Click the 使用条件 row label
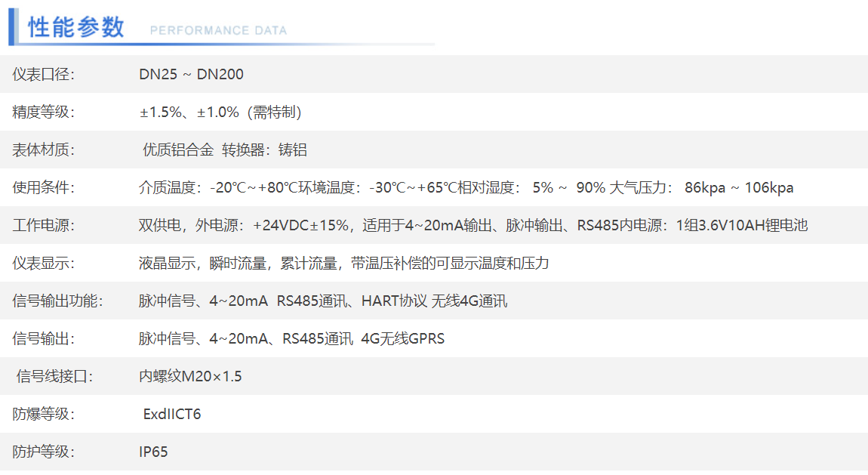868x475 pixels. (44, 187)
